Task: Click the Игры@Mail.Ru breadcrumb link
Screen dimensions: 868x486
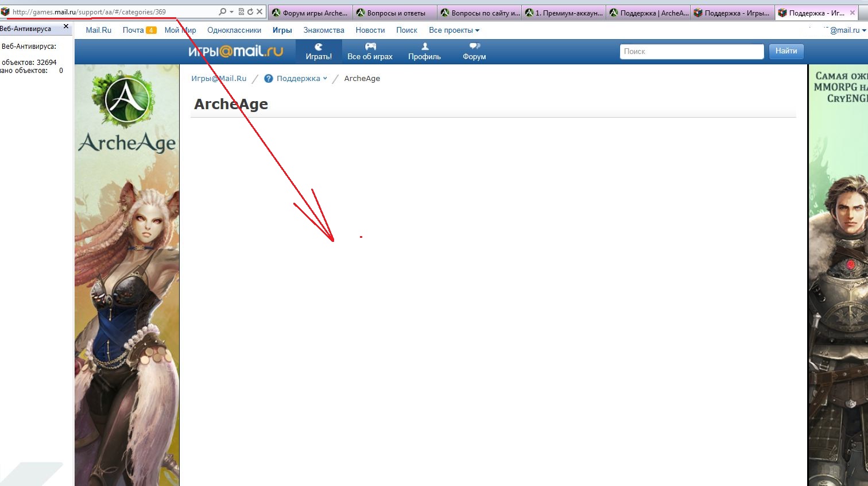Action: pyautogui.click(x=219, y=79)
